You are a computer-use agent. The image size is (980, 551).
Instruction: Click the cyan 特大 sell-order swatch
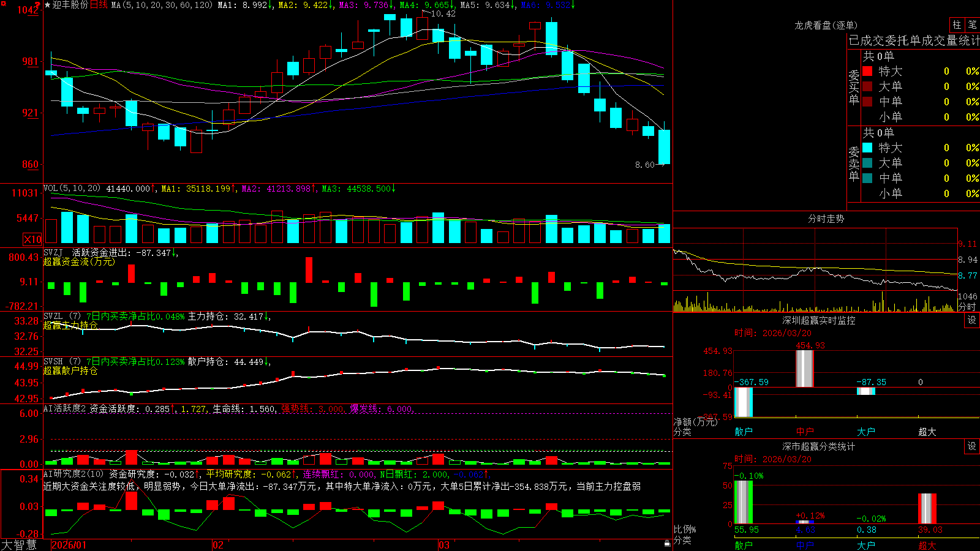(867, 148)
